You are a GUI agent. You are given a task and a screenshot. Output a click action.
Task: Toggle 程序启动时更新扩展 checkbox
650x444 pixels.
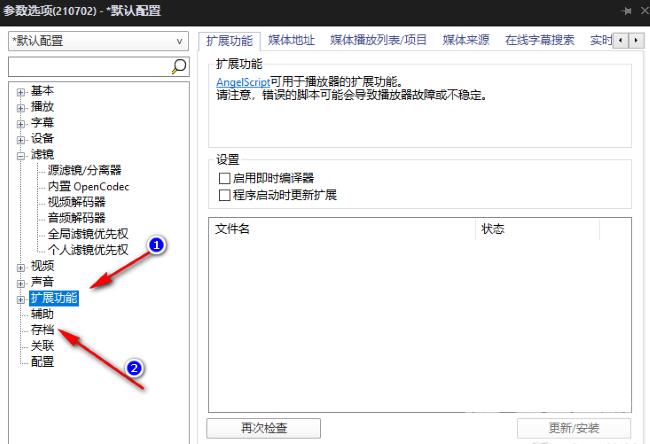(224, 194)
